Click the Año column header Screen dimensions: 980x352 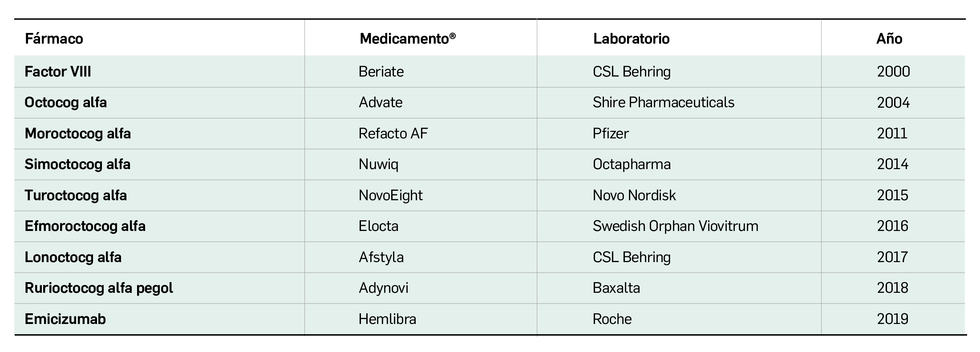tap(889, 39)
